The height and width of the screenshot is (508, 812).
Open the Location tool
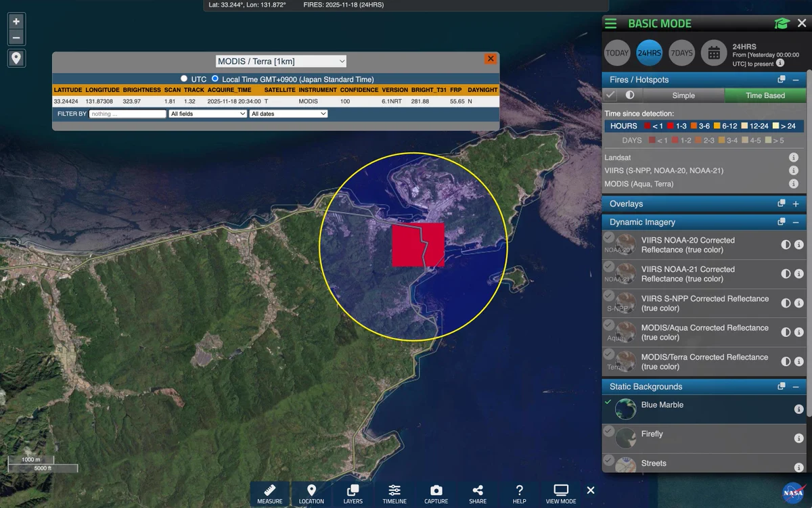click(x=311, y=494)
